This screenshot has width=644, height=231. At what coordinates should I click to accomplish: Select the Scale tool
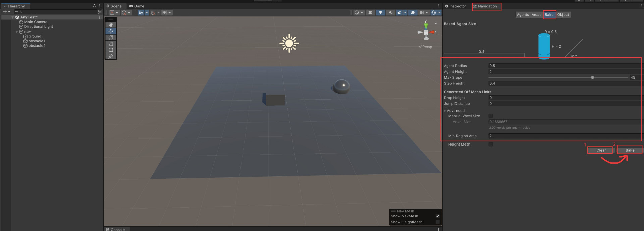[x=111, y=44]
